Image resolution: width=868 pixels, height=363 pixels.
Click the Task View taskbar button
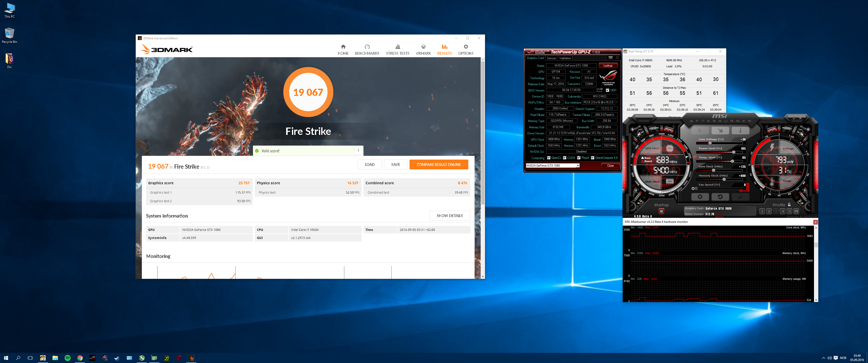(x=30, y=358)
